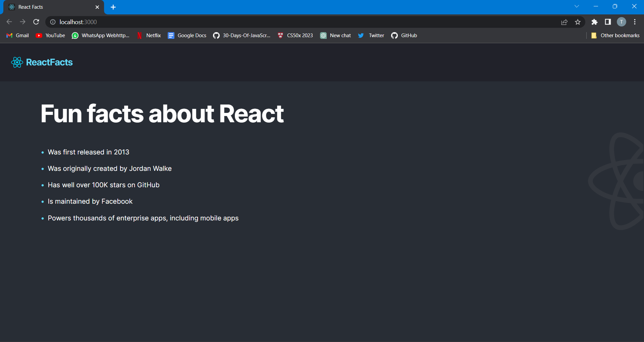Open a new tab with the plus button
The width and height of the screenshot is (644, 342).
[113, 7]
